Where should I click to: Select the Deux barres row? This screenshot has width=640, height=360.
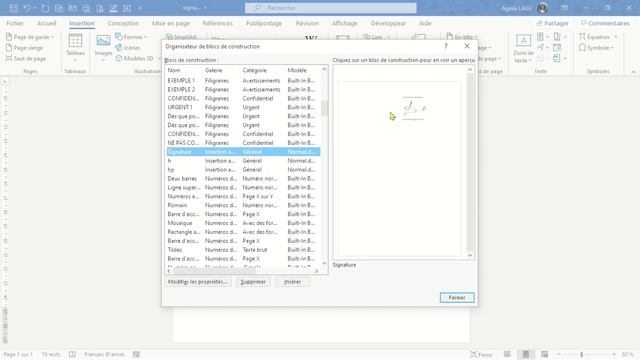click(243, 178)
